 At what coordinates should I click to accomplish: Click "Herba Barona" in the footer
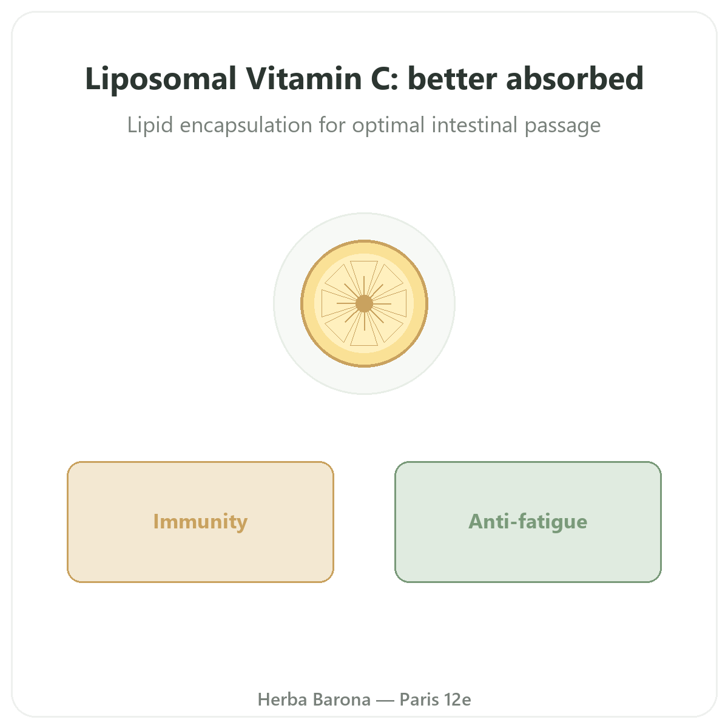point(314,699)
